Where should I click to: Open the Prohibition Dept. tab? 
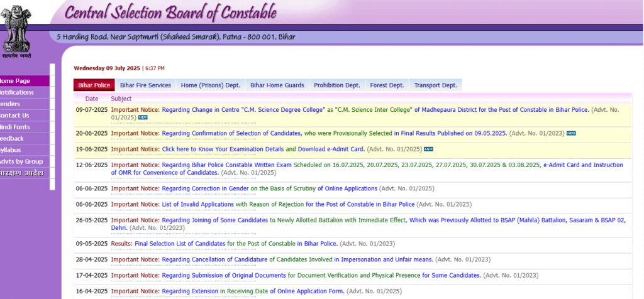click(x=337, y=85)
